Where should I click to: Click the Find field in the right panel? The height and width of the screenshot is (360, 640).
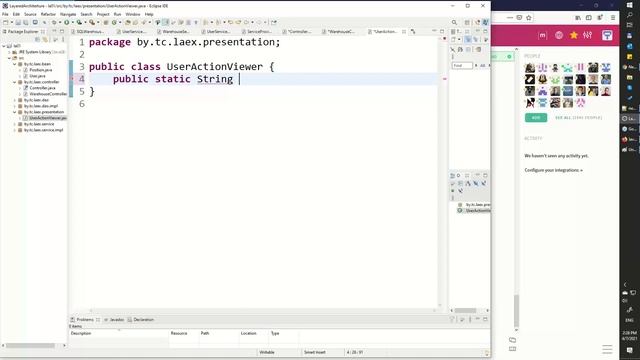click(462, 66)
